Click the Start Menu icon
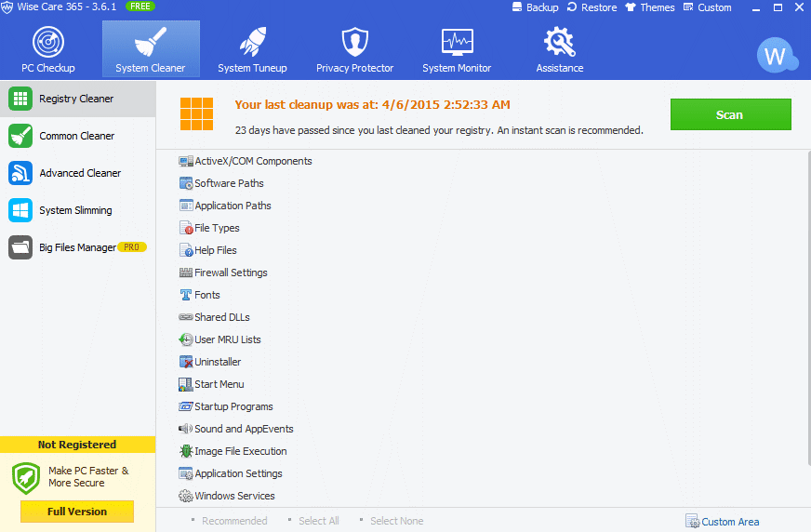The width and height of the screenshot is (811, 532). [186, 384]
